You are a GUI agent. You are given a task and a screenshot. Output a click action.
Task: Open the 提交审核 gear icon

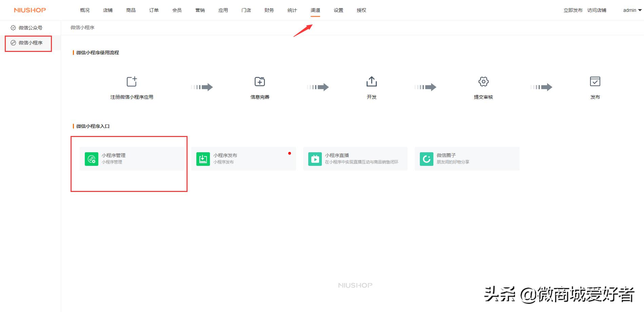coord(483,81)
